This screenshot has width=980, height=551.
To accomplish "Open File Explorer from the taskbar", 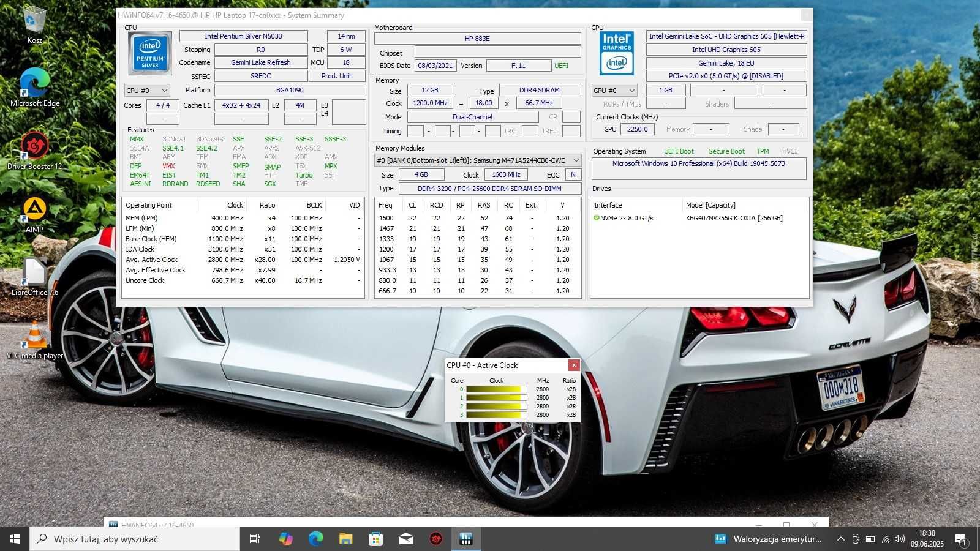I will [x=345, y=539].
